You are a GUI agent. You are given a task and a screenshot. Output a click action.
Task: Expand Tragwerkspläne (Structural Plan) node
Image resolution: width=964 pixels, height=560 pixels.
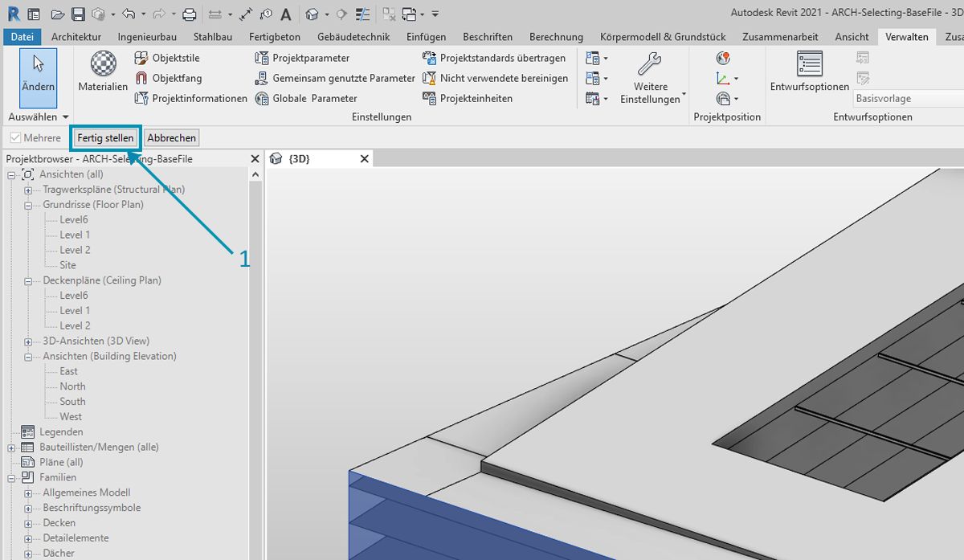click(27, 190)
